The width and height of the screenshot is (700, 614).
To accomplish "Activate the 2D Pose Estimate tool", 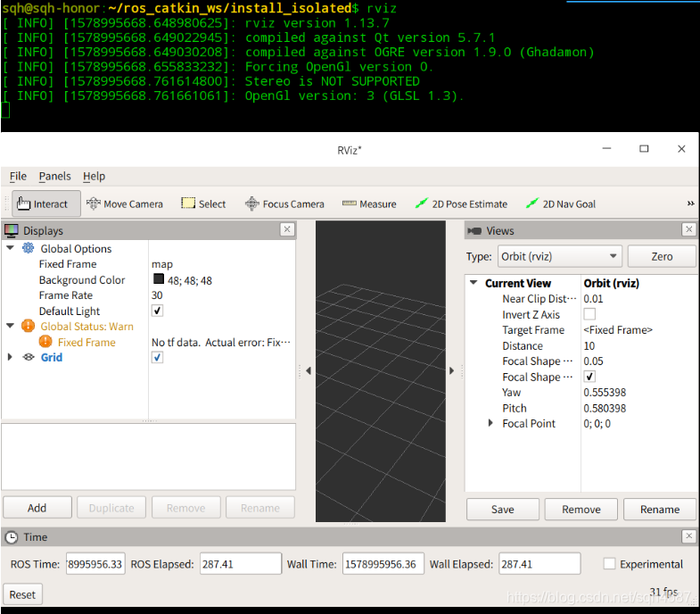I will 461,203.
